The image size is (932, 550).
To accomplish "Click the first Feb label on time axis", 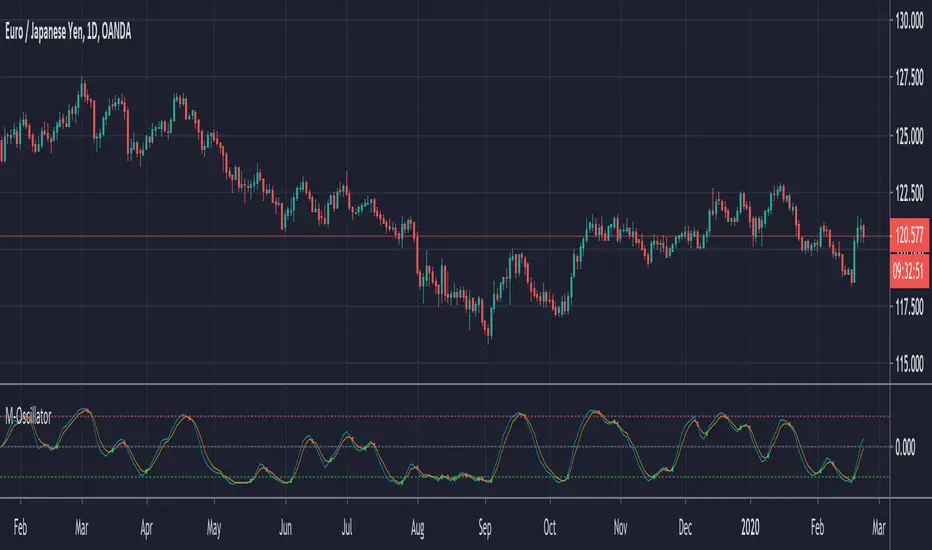I will pos(20,527).
